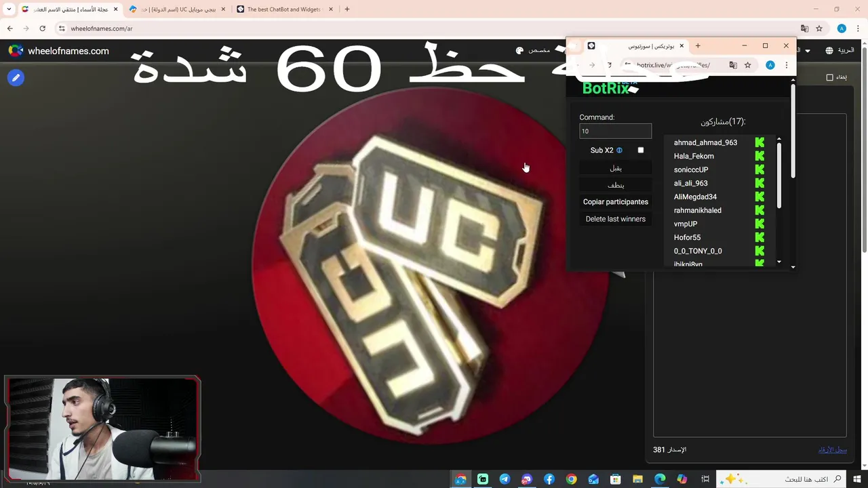Click the Windows Start button
The width and height of the screenshot is (868, 488).
coord(857,479)
